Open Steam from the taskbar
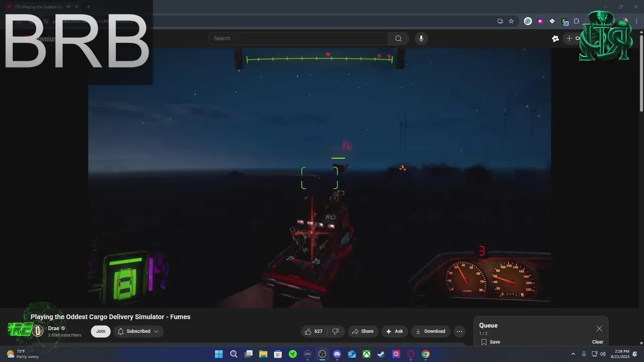644x362 pixels. (x=381, y=354)
